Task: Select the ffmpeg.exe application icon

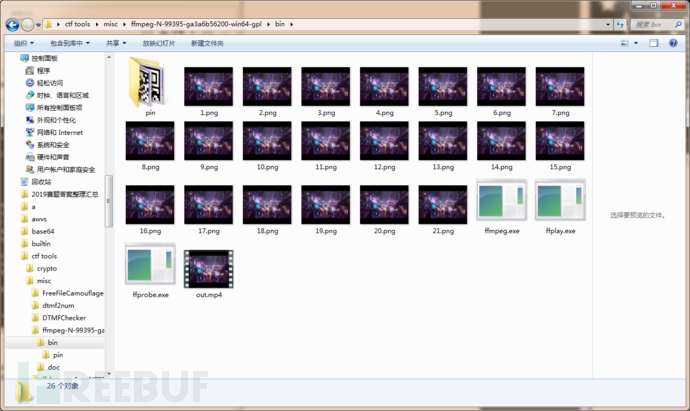Action: click(501, 201)
